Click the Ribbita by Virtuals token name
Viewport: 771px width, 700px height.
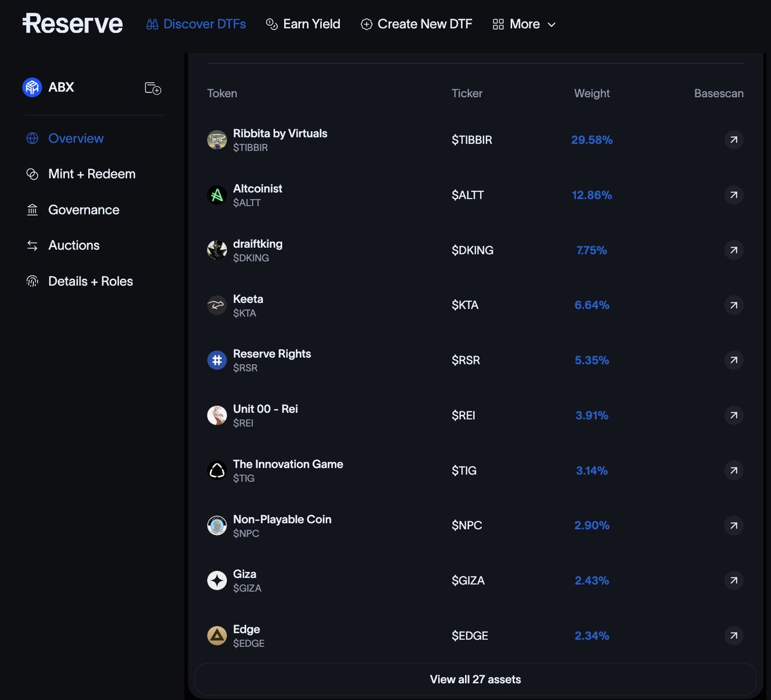click(280, 134)
